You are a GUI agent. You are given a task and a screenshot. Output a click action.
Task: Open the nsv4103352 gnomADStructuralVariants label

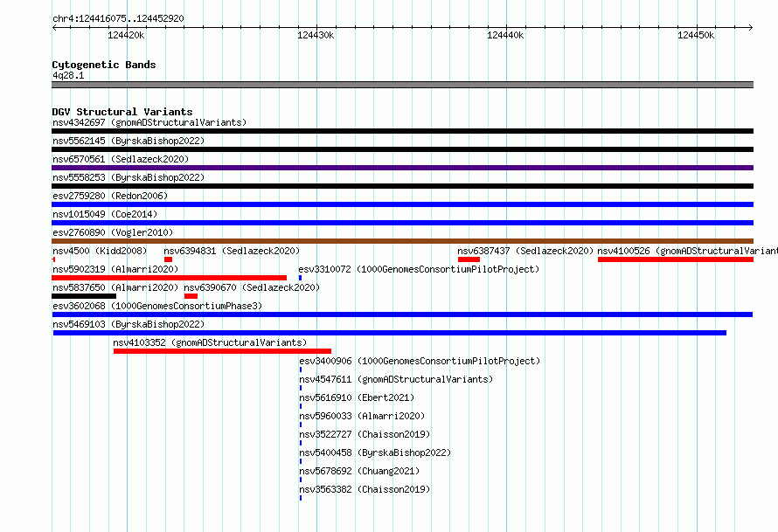[x=210, y=342]
